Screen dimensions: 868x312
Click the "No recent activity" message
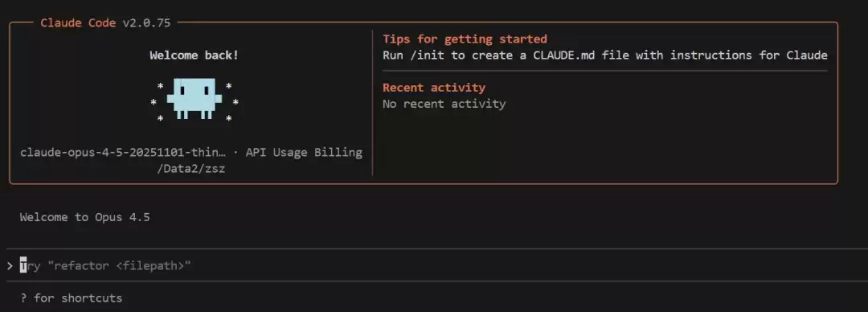[444, 104]
